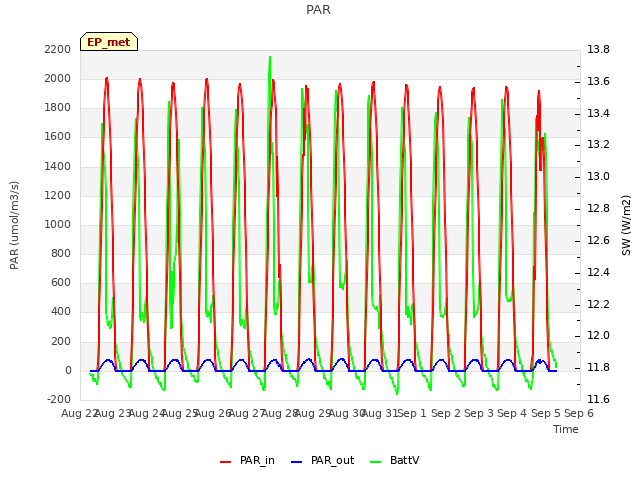This screenshot has width=640, height=480.
Task: Click the 1400 left axis tick label
Action: click(58, 167)
